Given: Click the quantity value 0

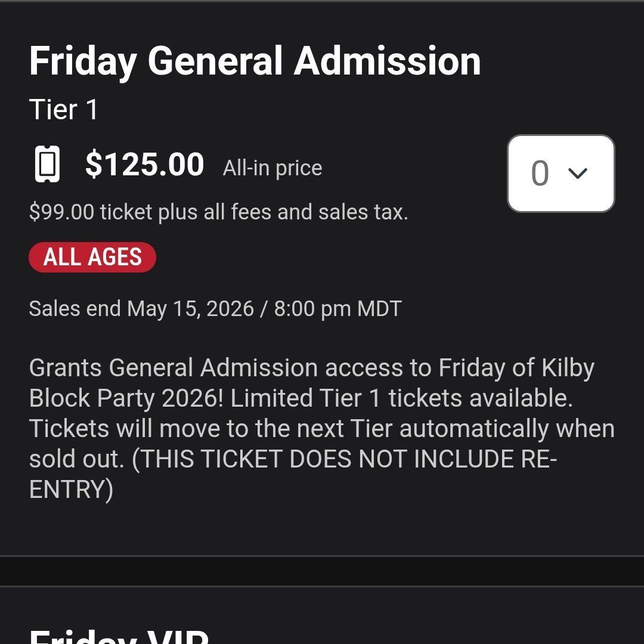Looking at the screenshot, I should (540, 174).
